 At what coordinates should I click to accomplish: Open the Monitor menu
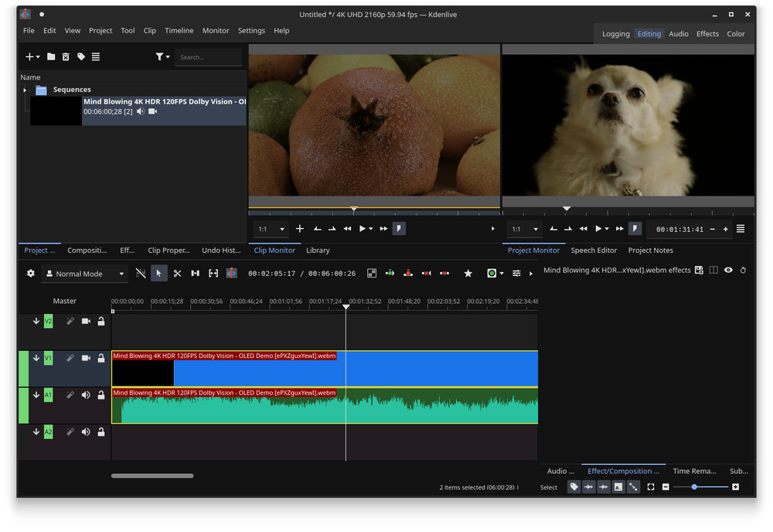pyautogui.click(x=216, y=31)
